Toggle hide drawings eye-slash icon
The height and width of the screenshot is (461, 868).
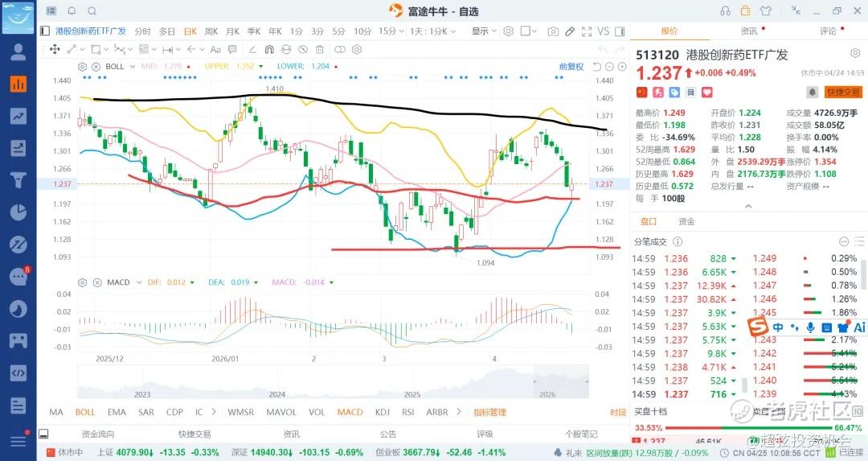pyautogui.click(x=303, y=49)
